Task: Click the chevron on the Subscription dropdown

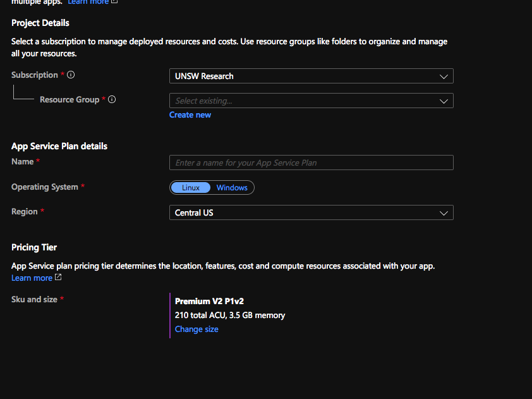Action: coord(444,76)
